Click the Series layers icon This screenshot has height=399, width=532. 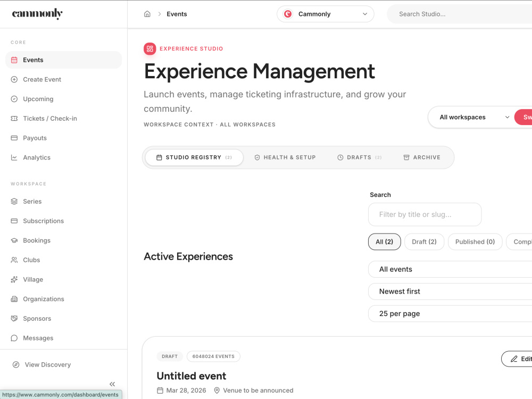[x=14, y=202]
